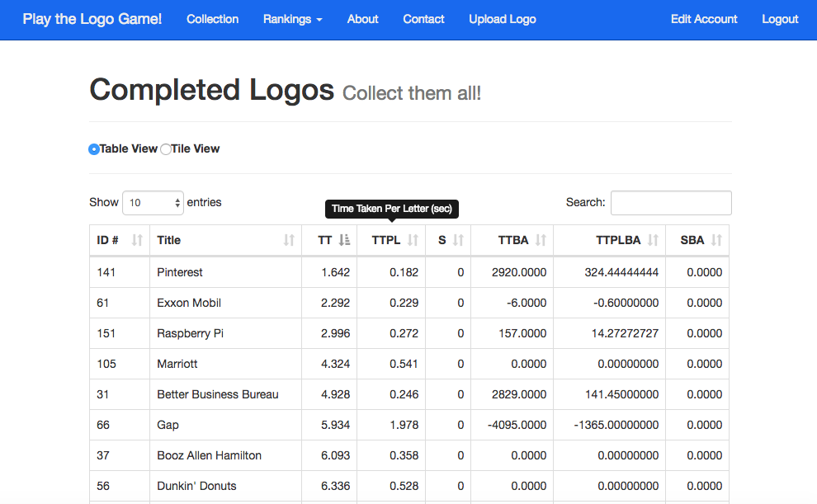Click the Gap title cell
The width and height of the screenshot is (817, 504).
(x=225, y=425)
